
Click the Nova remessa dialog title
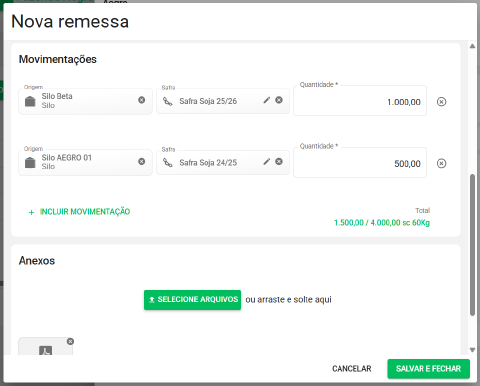(70, 22)
